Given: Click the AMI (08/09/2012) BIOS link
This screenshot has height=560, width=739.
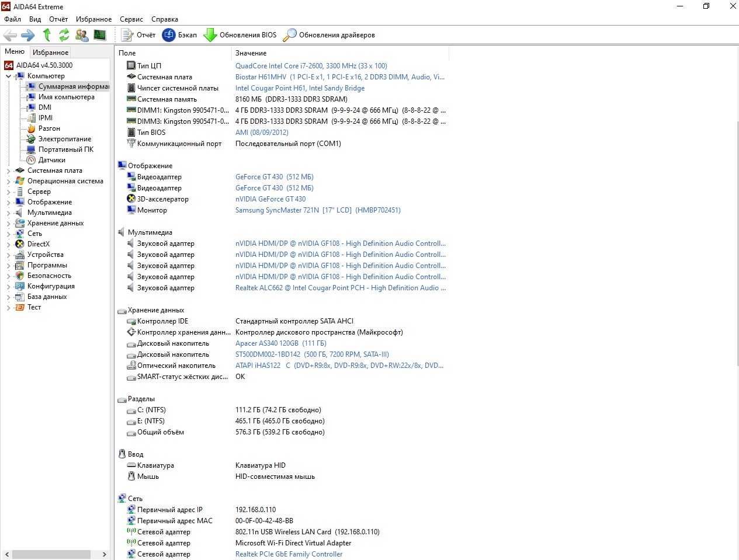Looking at the screenshot, I should pyautogui.click(x=262, y=133).
